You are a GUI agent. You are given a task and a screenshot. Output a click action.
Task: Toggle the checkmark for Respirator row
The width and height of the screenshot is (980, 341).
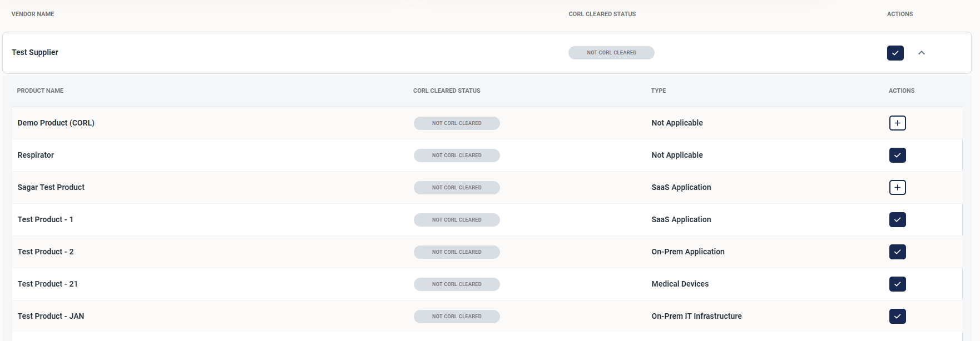click(x=897, y=155)
